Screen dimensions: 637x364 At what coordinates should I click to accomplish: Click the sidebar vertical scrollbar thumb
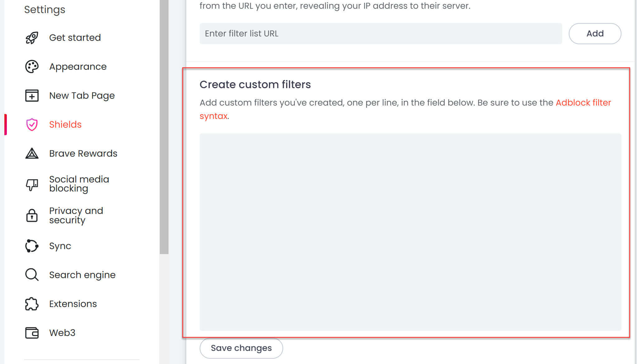point(164,127)
